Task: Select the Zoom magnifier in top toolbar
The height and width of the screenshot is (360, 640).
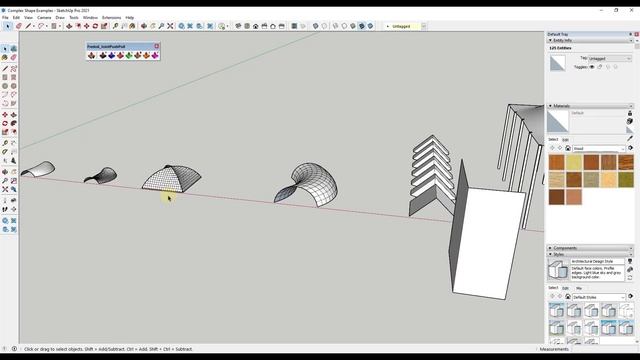Action: [x=161, y=26]
